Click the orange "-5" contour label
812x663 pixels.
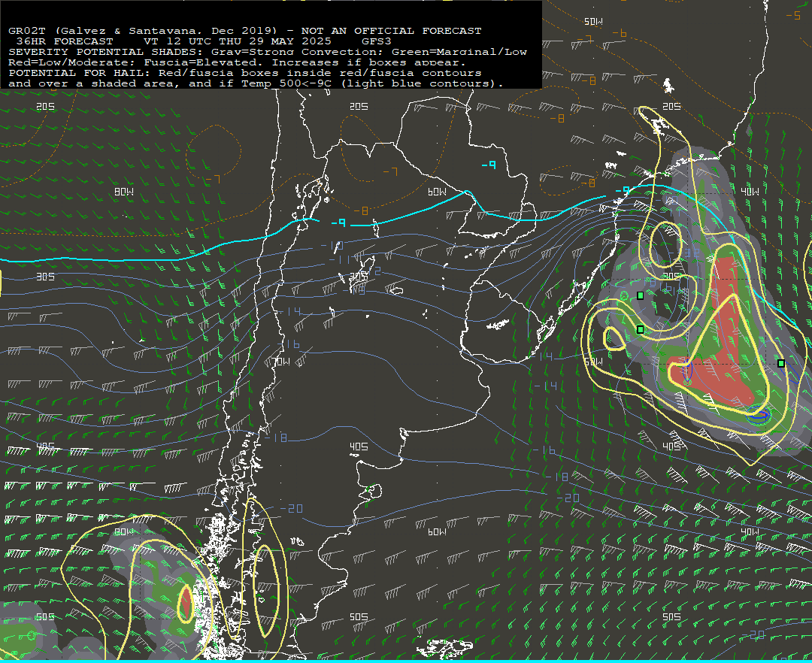click(793, 15)
